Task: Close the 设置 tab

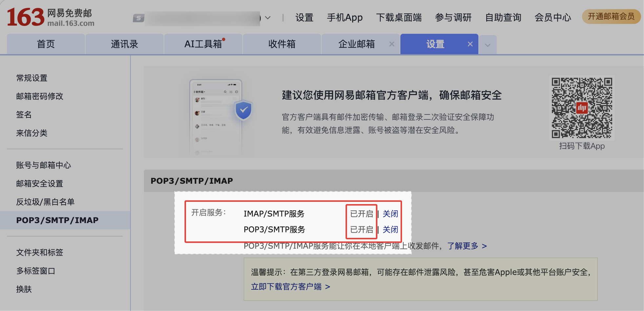Action: (x=470, y=44)
